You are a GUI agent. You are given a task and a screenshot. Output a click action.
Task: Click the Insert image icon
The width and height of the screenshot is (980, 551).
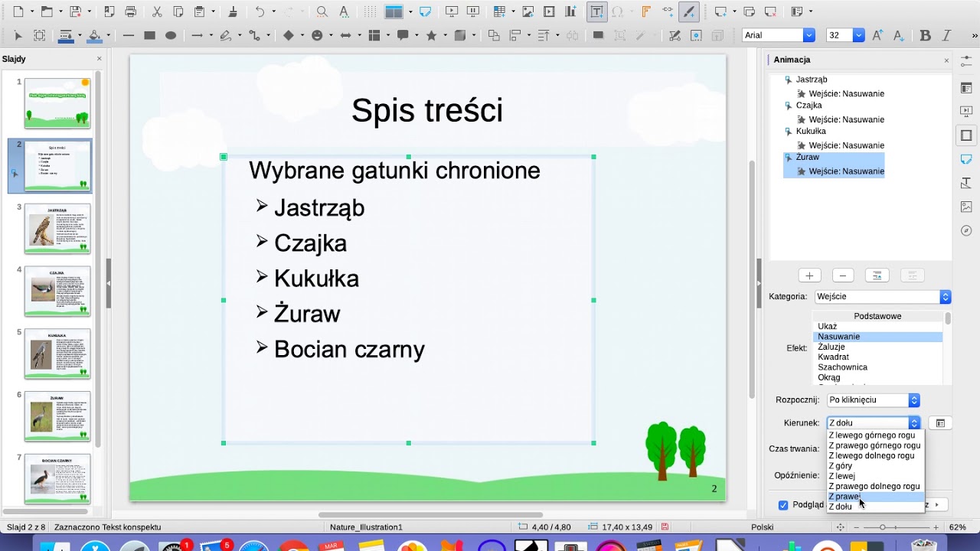tap(528, 11)
